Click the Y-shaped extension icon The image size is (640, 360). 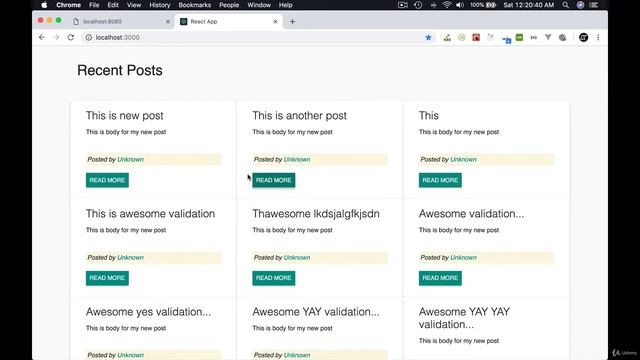(x=548, y=38)
